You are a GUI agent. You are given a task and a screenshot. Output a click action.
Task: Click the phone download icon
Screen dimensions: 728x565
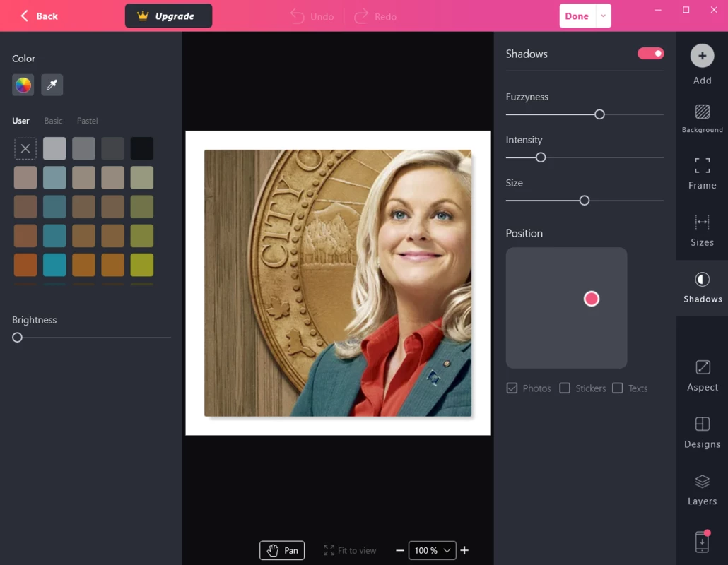point(702,542)
